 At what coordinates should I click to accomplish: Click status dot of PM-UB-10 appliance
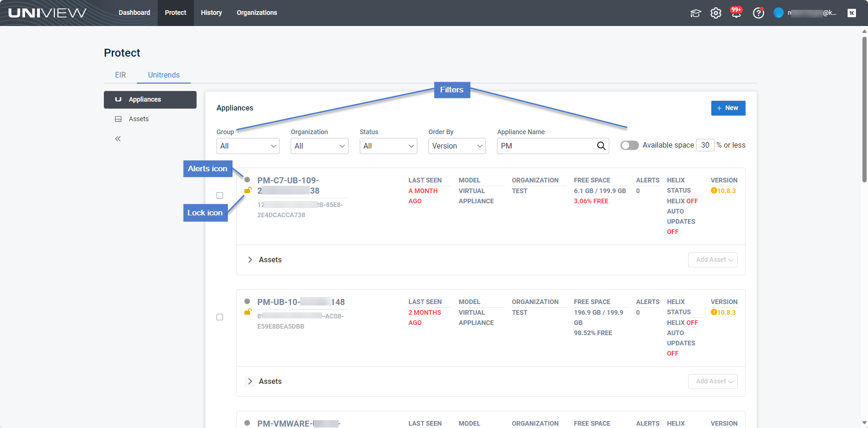(247, 301)
